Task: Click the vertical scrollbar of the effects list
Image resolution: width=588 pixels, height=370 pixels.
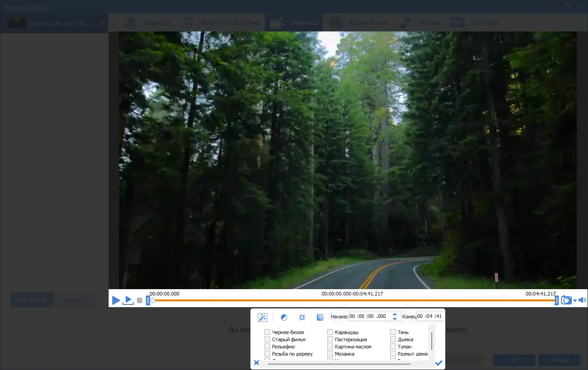Action: pyautogui.click(x=432, y=341)
